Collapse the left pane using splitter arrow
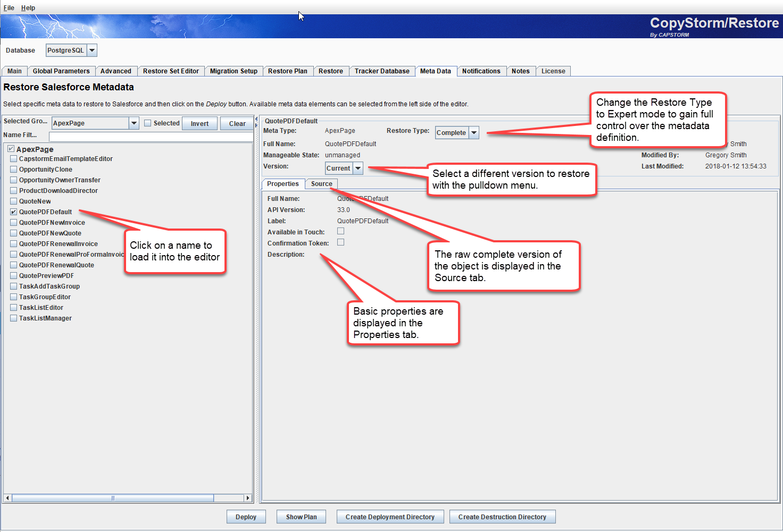Image resolution: width=783 pixels, height=532 pixels. tap(256, 119)
